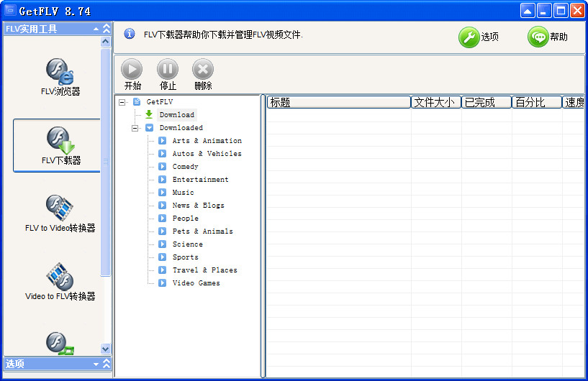This screenshot has width=588, height=381.
Task: Click the News & Blogs play icon
Action: click(163, 206)
